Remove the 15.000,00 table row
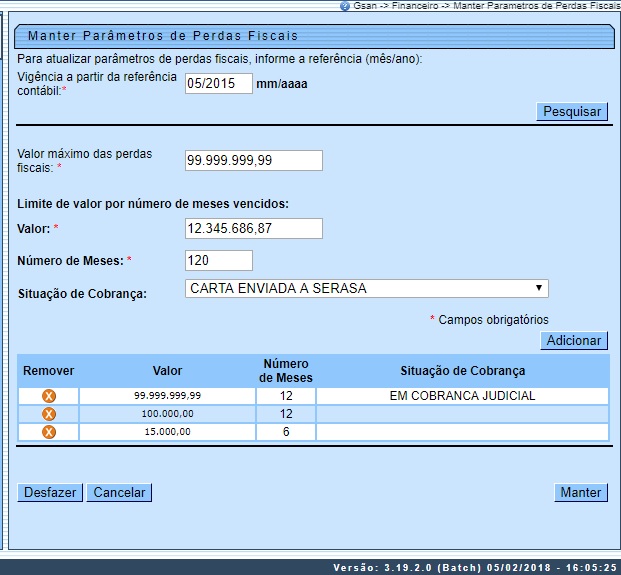Screen dimensions: 621x575 point(48,432)
